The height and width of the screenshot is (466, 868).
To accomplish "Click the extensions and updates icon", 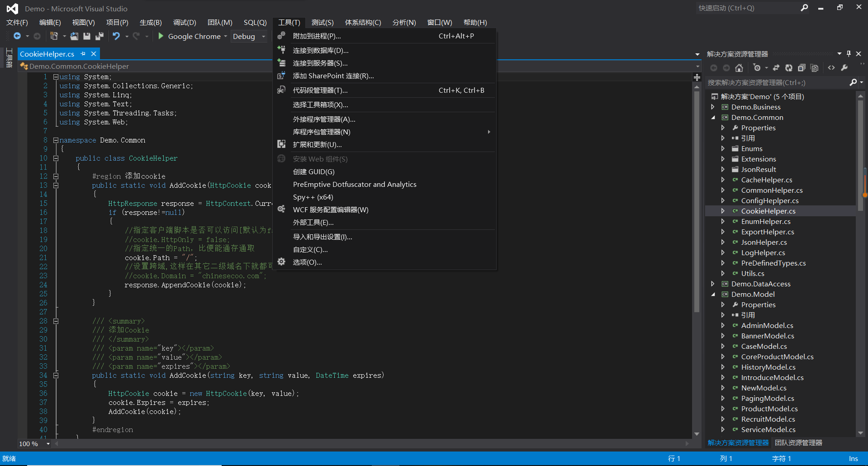I will coord(281,144).
